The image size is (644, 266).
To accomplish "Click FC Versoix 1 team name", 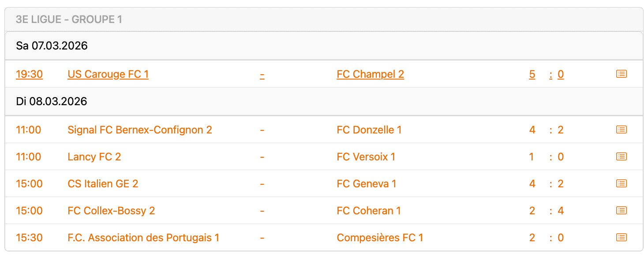I will click(x=366, y=157).
